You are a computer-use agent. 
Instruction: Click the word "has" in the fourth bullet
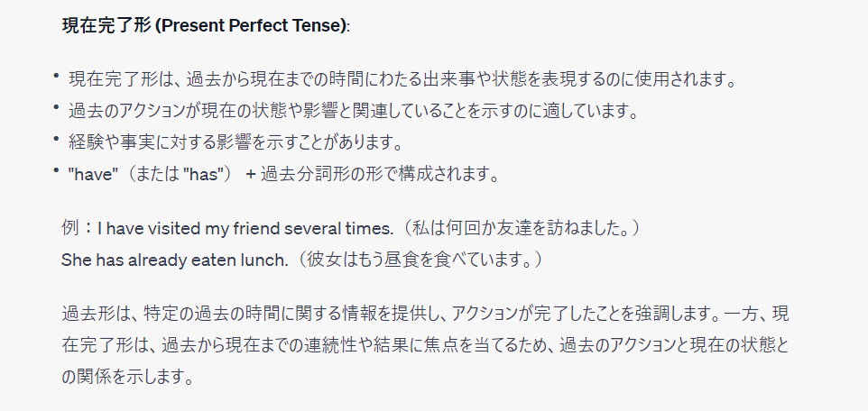coord(207,175)
